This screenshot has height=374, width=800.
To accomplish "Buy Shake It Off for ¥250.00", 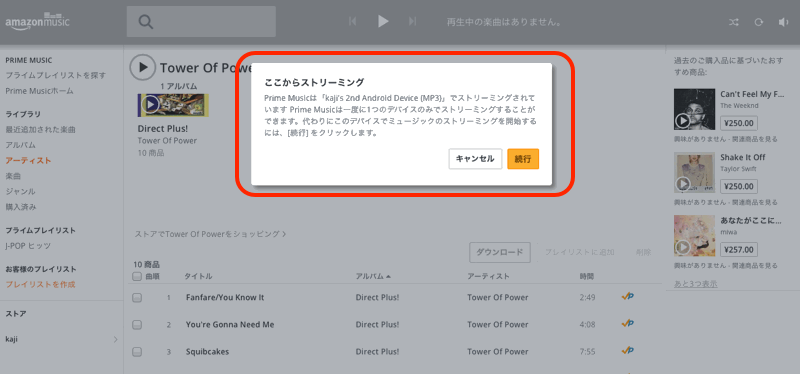I will click(739, 186).
